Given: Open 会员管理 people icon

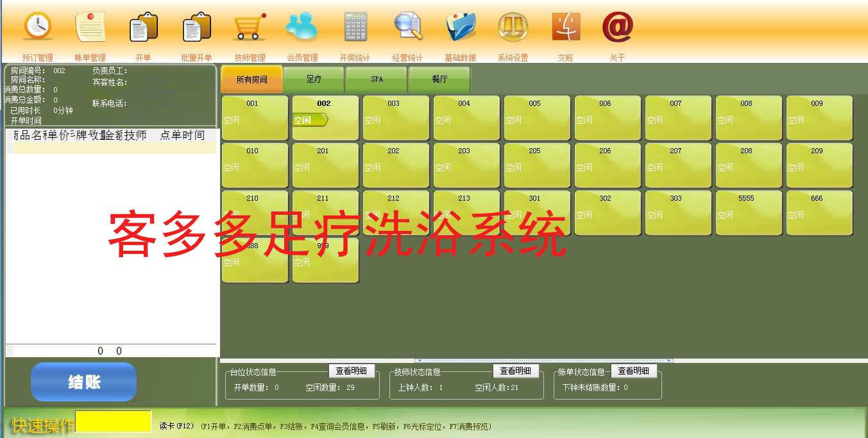Looking at the screenshot, I should pos(302,27).
